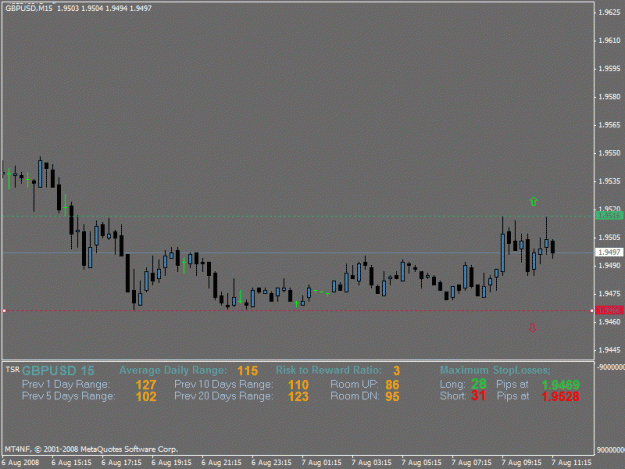625x469 pixels.
Task: Click the Risk to Reward value 3
Action: (396, 371)
